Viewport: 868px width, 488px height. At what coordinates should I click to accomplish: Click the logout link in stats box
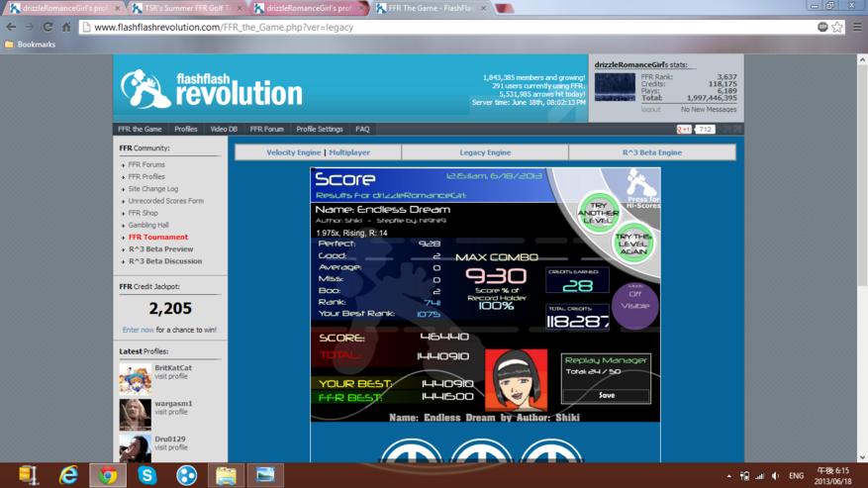pos(651,110)
